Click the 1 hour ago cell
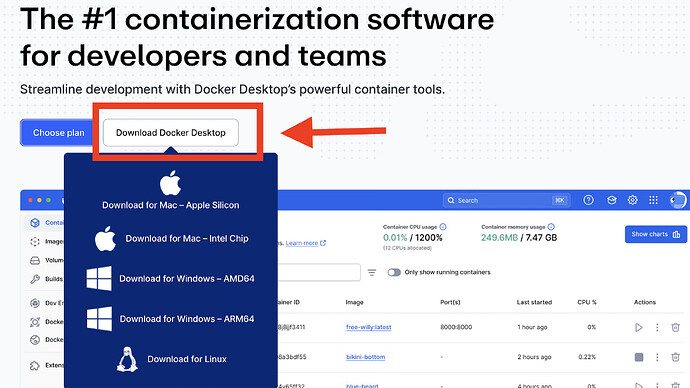 click(x=532, y=327)
